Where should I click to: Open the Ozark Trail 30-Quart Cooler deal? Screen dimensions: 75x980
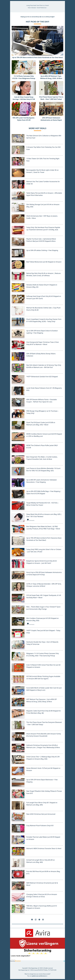point(40,423)
